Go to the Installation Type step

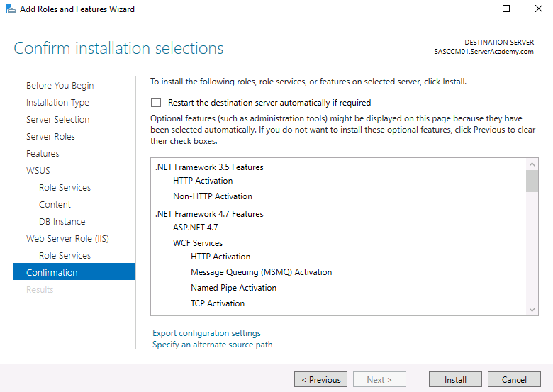pos(57,103)
